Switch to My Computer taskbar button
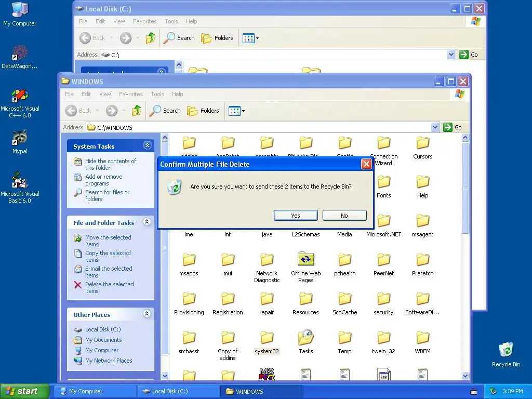The width and height of the screenshot is (532, 399). [95, 391]
